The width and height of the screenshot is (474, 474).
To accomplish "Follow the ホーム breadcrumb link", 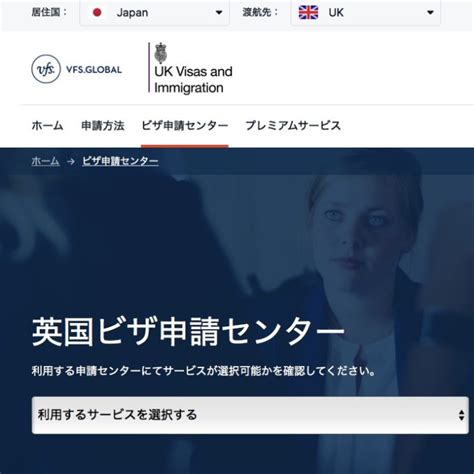I will (x=45, y=161).
